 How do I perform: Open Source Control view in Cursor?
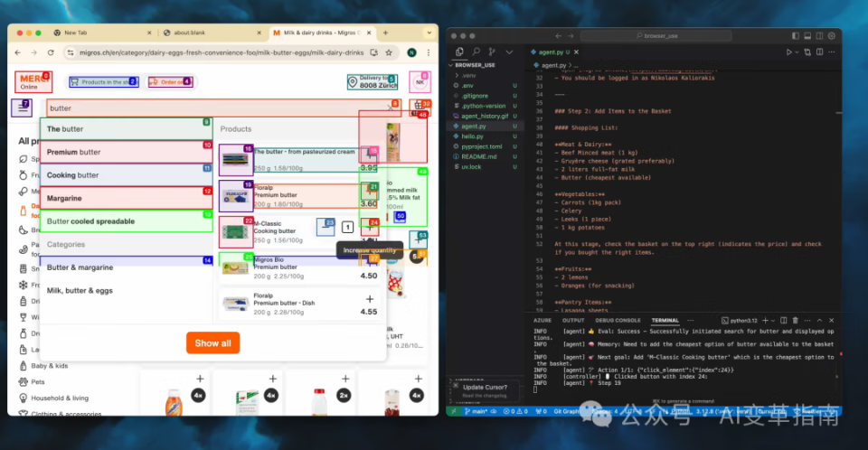point(492,52)
